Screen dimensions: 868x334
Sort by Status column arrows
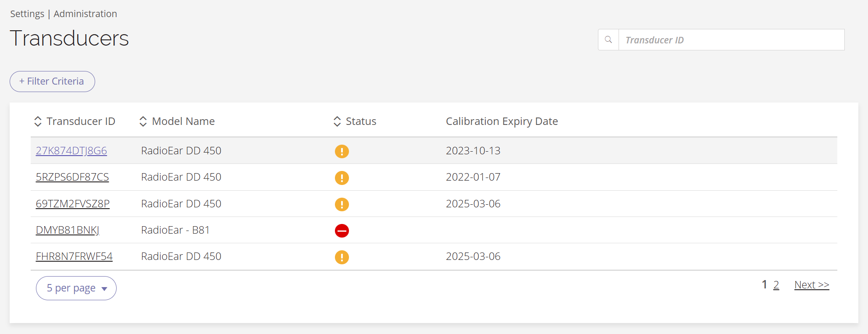pos(337,121)
